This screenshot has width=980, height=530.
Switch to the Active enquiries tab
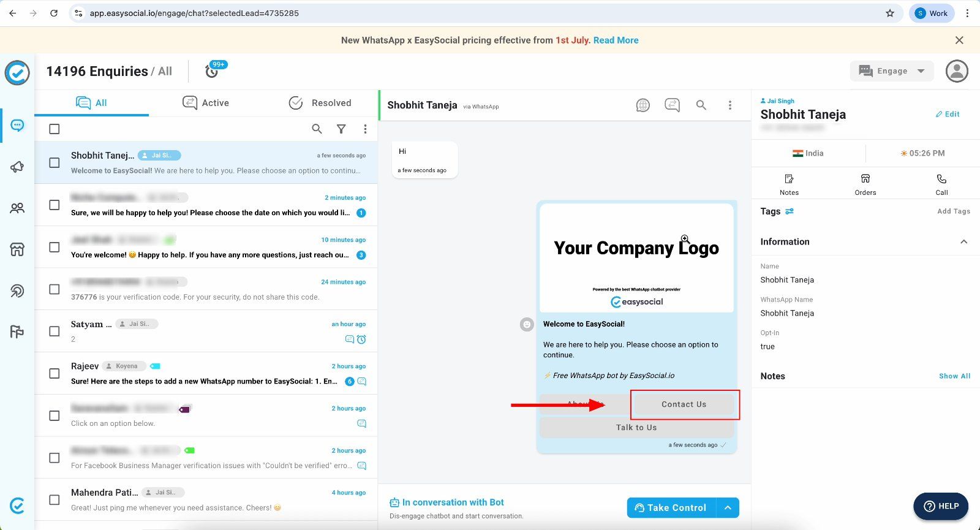tap(206, 103)
